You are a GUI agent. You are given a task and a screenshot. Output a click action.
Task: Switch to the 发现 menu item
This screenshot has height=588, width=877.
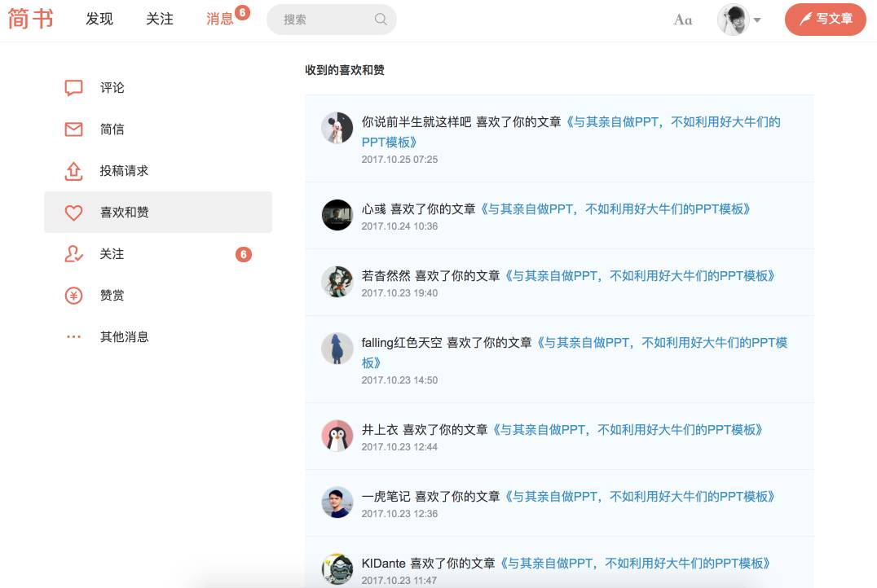[x=99, y=20]
